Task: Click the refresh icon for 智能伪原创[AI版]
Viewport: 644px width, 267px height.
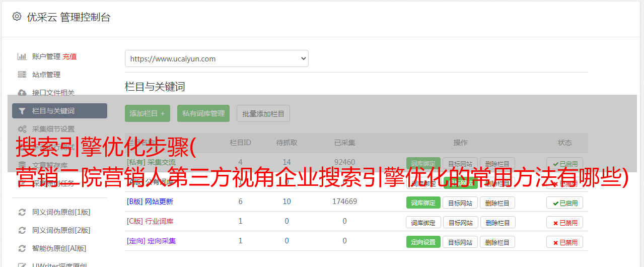Action: pyautogui.click(x=22, y=248)
